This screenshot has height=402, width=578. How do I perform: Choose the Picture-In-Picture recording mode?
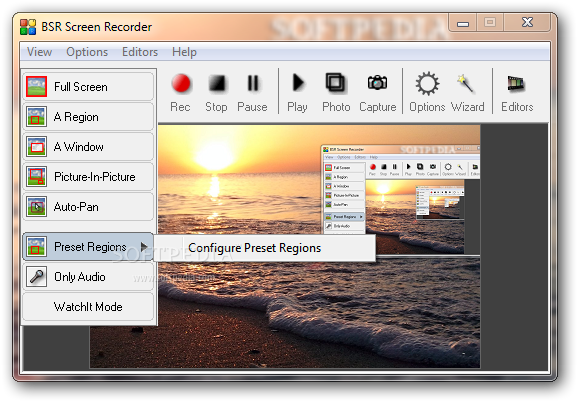point(88,176)
